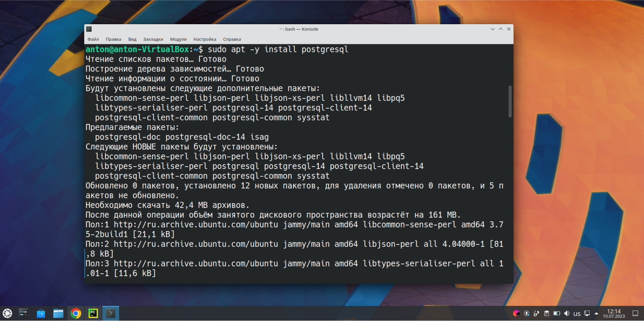Click the line 'Построение дерева зависимостей… Готово'
644x321 pixels.
(175, 69)
